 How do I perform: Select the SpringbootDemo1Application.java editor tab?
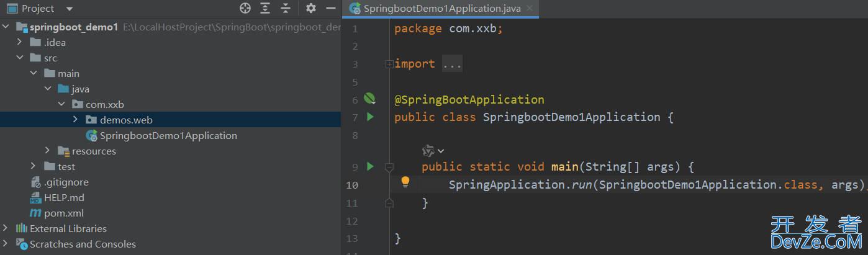pos(440,9)
